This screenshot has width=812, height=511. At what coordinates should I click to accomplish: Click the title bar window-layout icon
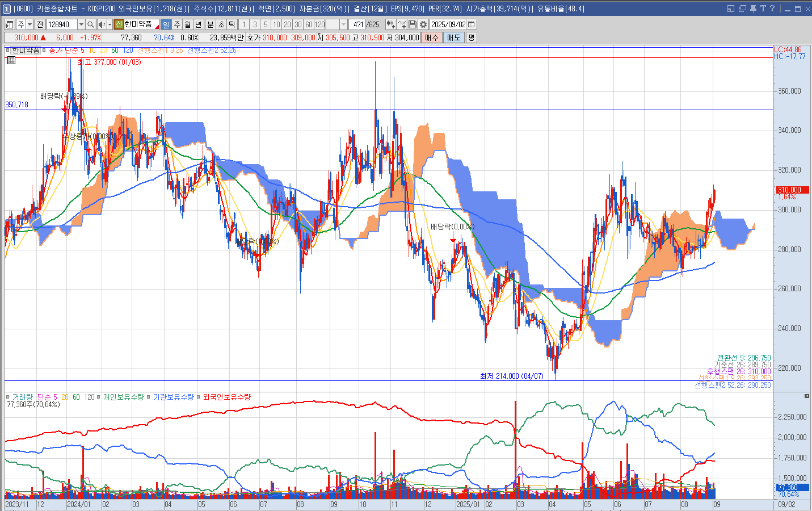(x=731, y=9)
